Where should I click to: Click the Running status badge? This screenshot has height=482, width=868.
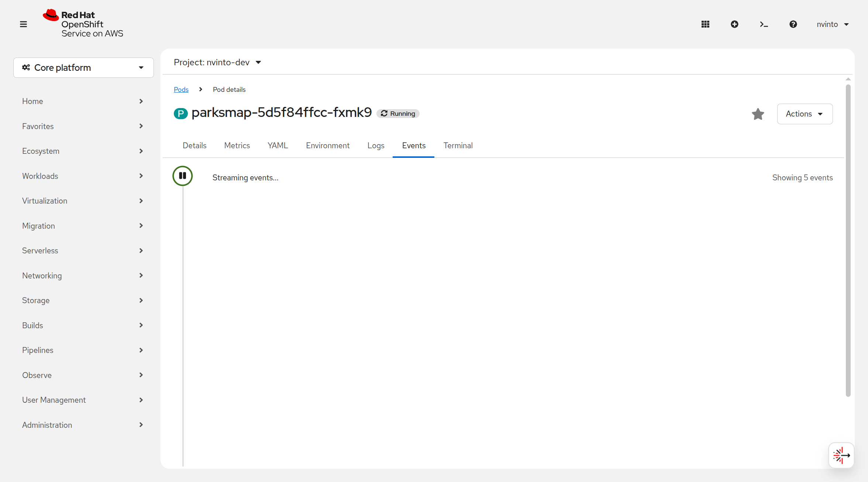point(398,114)
